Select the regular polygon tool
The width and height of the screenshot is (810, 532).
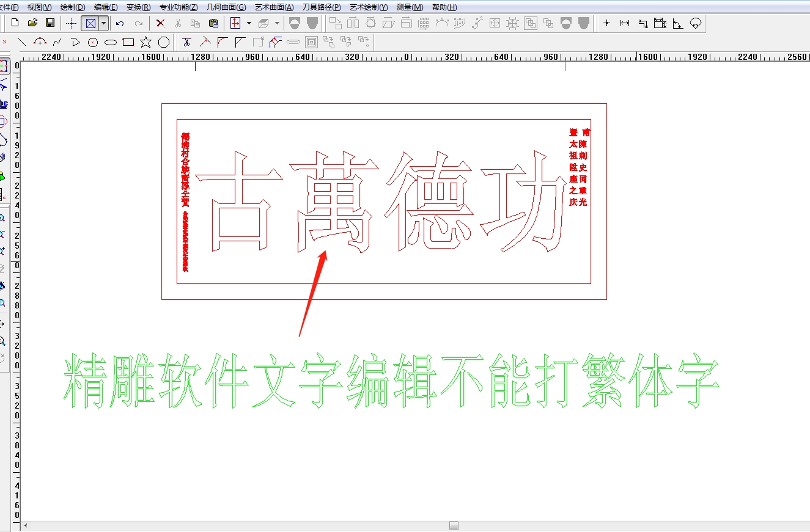point(164,42)
